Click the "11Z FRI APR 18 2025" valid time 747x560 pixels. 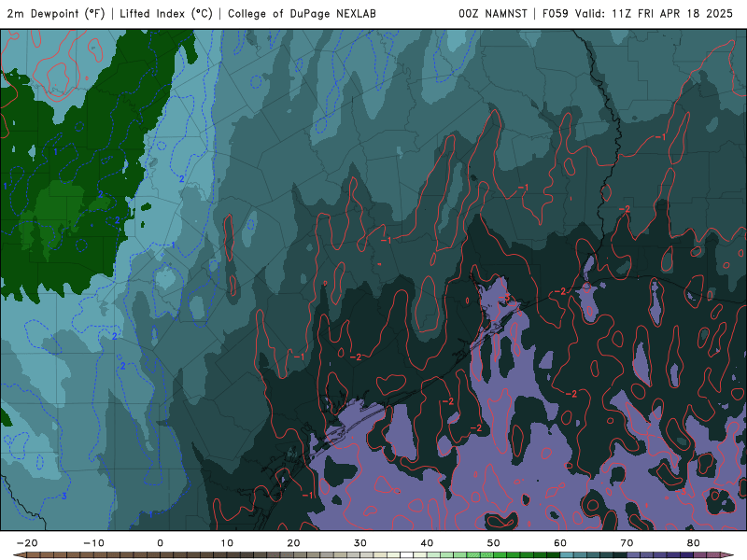(x=672, y=13)
